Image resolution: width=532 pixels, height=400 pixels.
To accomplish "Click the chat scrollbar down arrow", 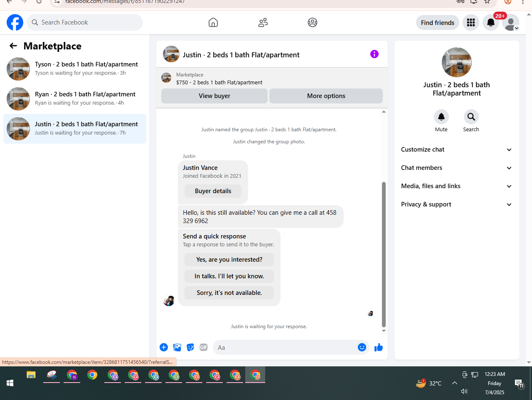I will pos(384,331).
